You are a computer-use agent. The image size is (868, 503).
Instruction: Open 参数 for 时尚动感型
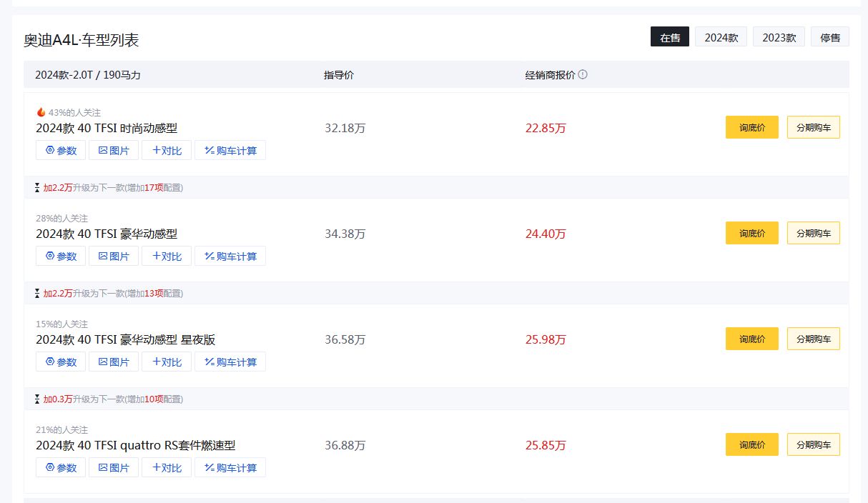click(61, 150)
